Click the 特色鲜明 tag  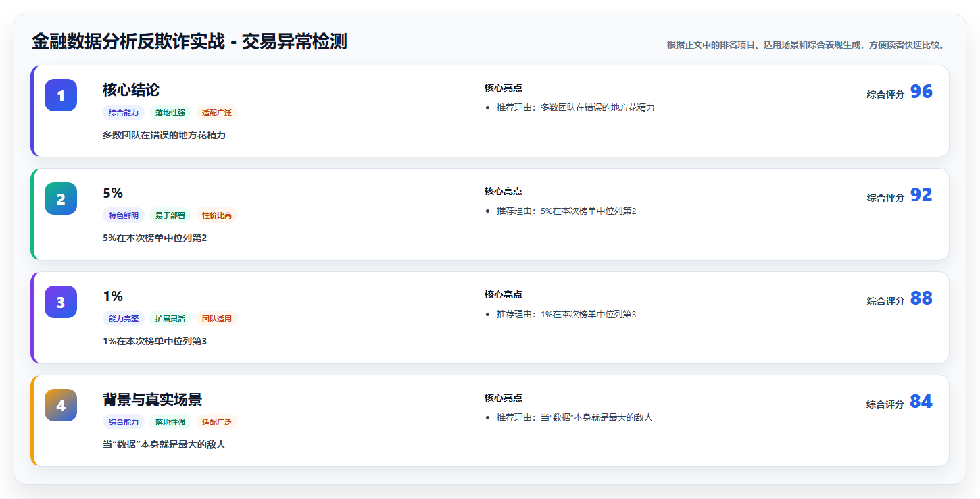pyautogui.click(x=124, y=216)
